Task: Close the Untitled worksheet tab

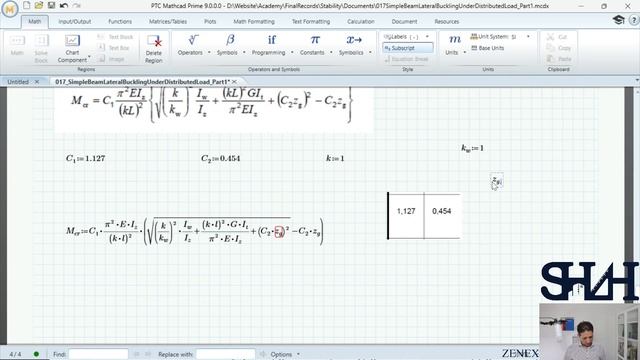Action: (37, 82)
